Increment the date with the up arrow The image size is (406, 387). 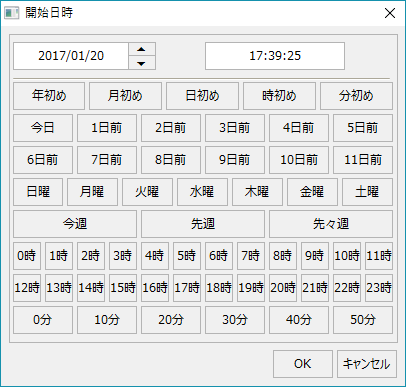pyautogui.click(x=142, y=49)
